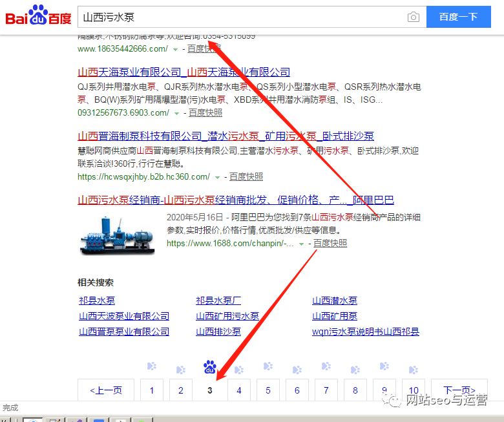Go to results page 6

tap(297, 390)
